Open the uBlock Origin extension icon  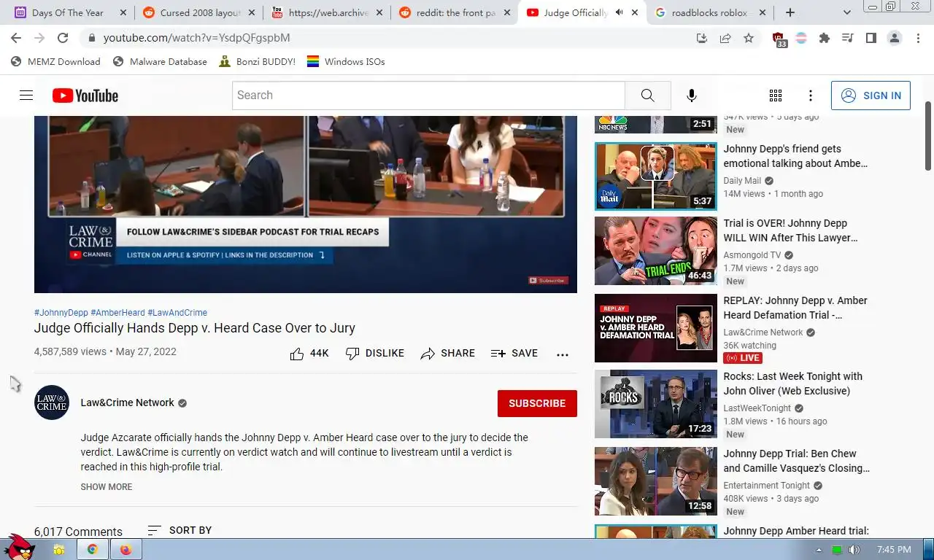click(779, 39)
